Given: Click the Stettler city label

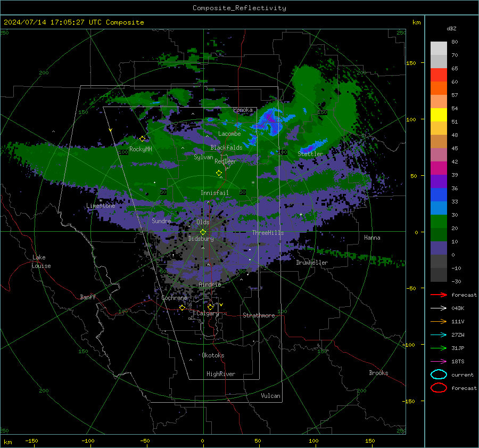Looking at the screenshot, I should [x=310, y=154].
